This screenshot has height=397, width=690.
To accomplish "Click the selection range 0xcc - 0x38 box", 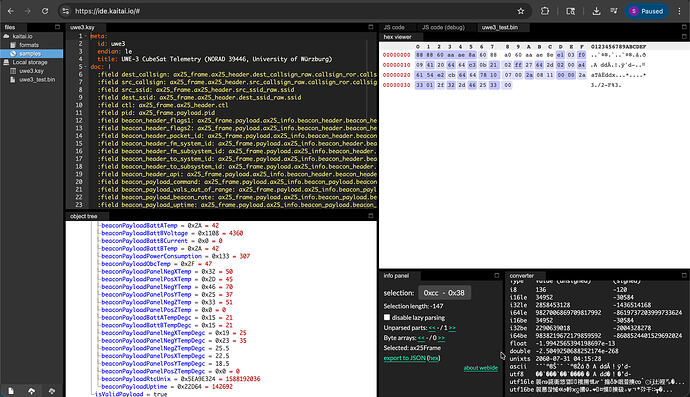I will tap(444, 293).
